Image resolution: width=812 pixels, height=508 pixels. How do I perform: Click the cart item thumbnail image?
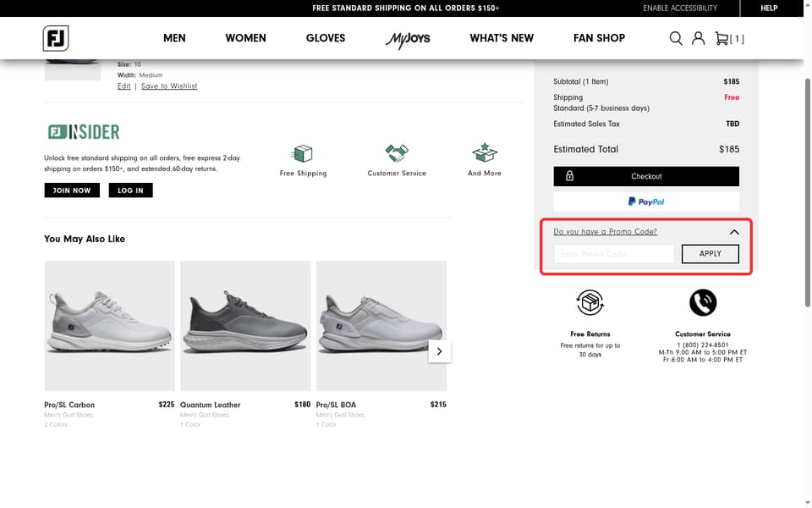pos(73,70)
